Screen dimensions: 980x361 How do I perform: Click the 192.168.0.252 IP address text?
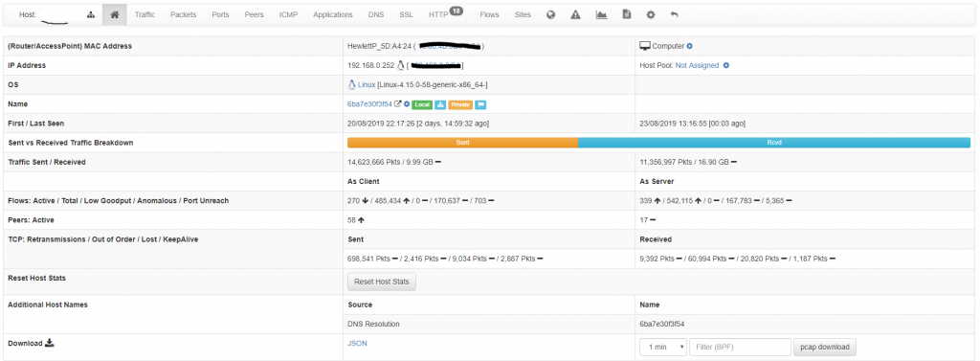pos(371,65)
